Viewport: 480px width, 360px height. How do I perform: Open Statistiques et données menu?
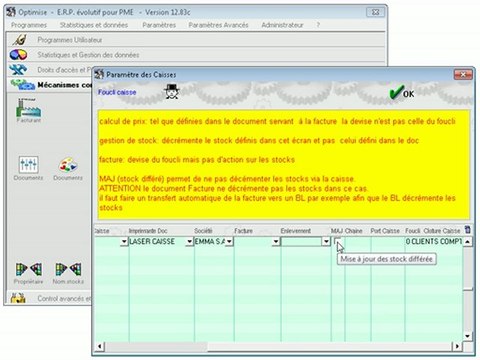click(x=94, y=25)
